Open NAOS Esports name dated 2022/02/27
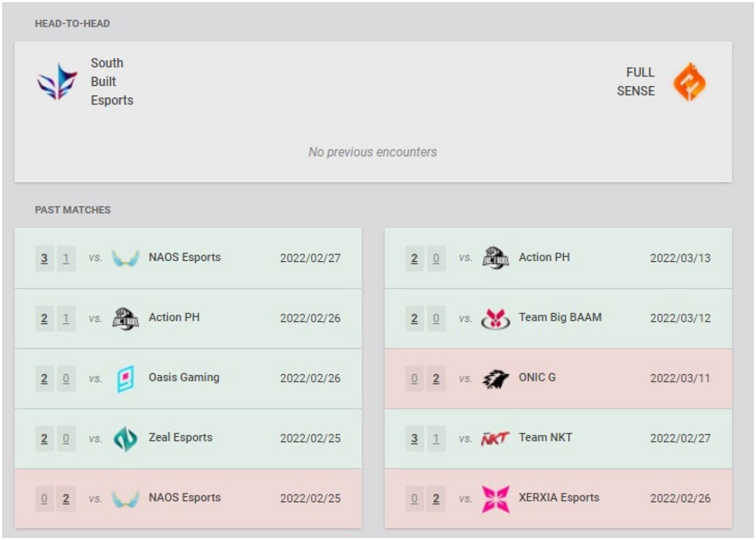Viewport: 756px width, 540px height. click(185, 257)
